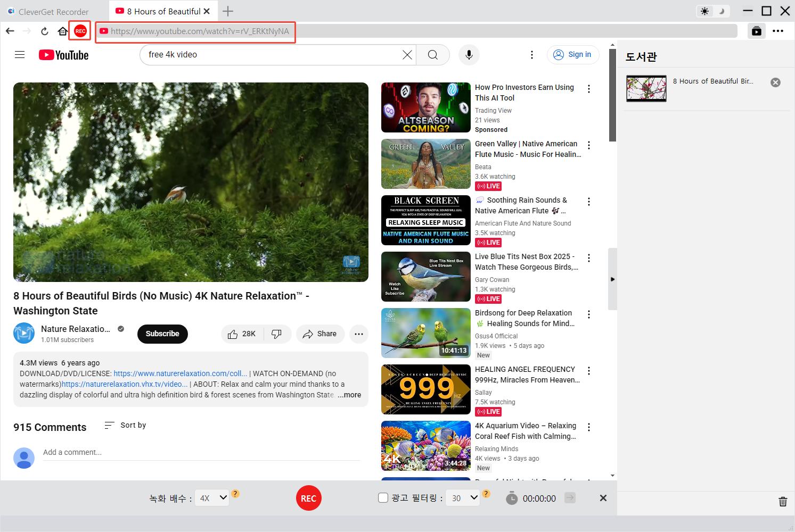The height and width of the screenshot is (532, 795).
Task: Open How Pro Investors Earn video thumbnail
Action: 426,107
